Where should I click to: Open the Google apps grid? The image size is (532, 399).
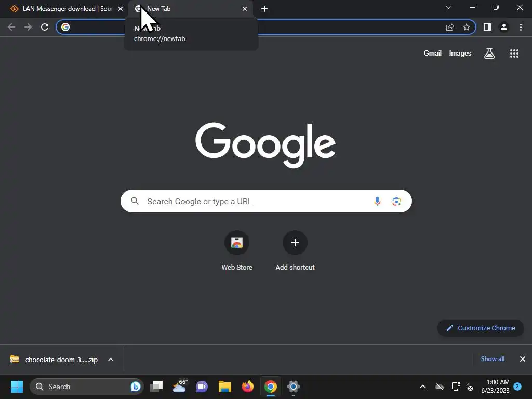click(514, 54)
